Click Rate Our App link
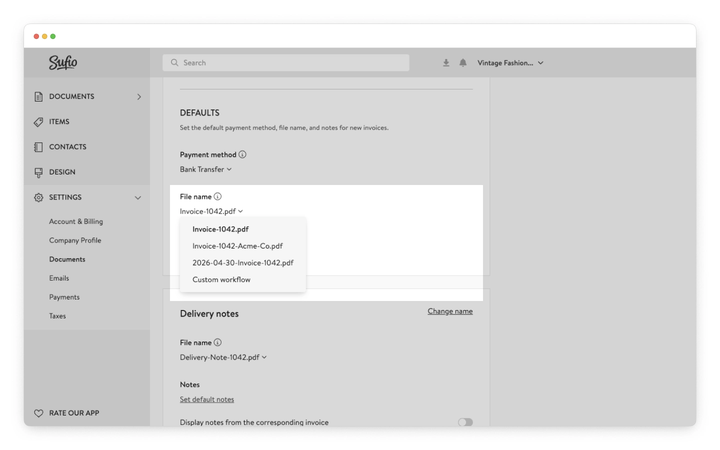 74,413
